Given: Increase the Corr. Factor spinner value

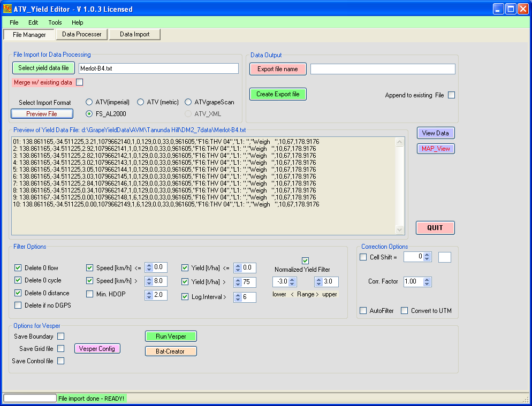Looking at the screenshot, I should coord(427,279).
